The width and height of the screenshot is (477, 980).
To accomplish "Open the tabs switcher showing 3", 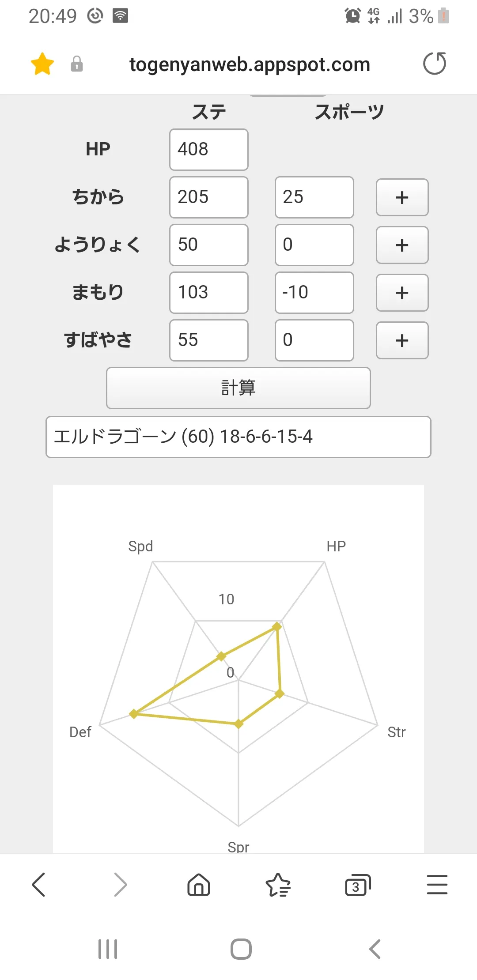I will click(x=358, y=885).
